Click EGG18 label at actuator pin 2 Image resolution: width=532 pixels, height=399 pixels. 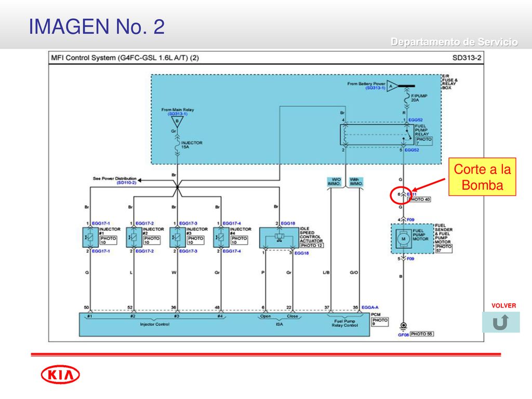click(288, 223)
